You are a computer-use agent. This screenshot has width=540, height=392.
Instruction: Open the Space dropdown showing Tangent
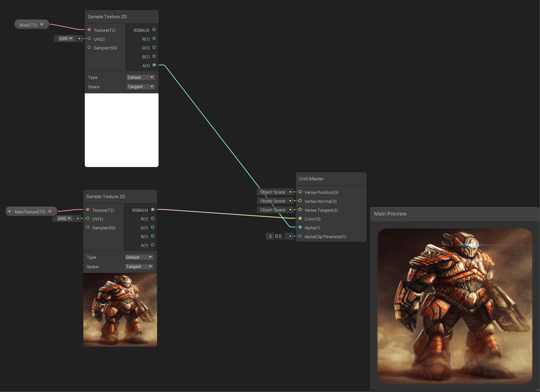coord(140,87)
